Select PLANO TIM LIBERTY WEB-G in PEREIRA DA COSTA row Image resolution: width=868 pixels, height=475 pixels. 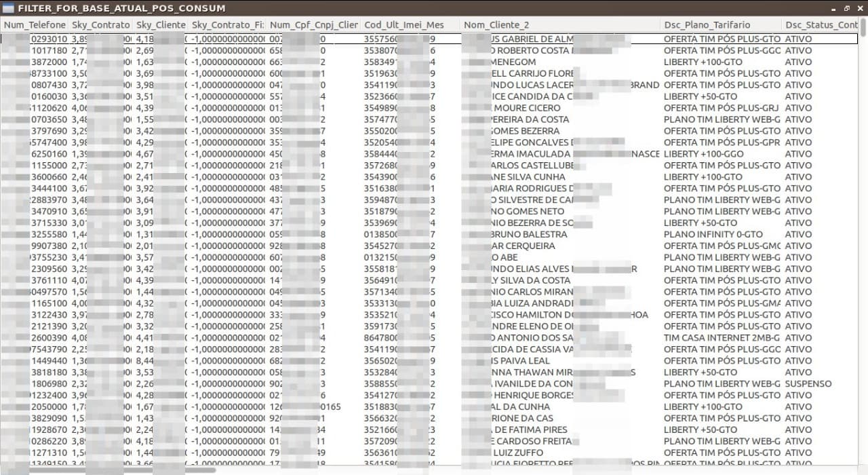coord(721,119)
